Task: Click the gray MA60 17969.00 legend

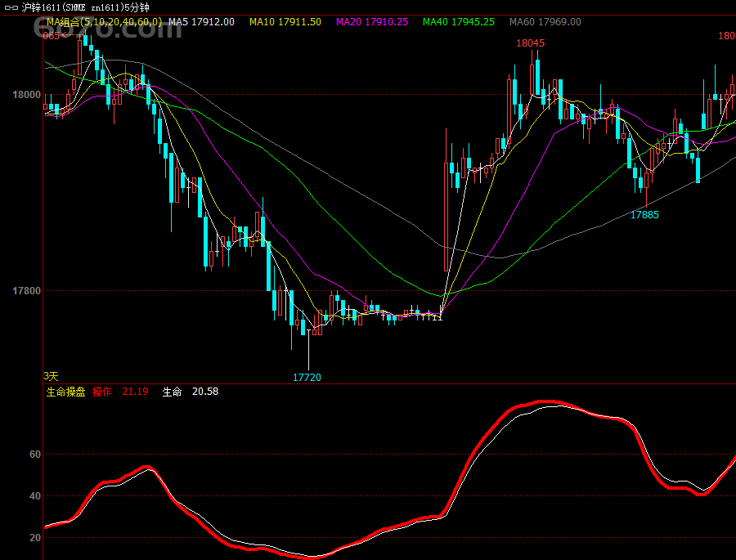Action: (x=545, y=22)
